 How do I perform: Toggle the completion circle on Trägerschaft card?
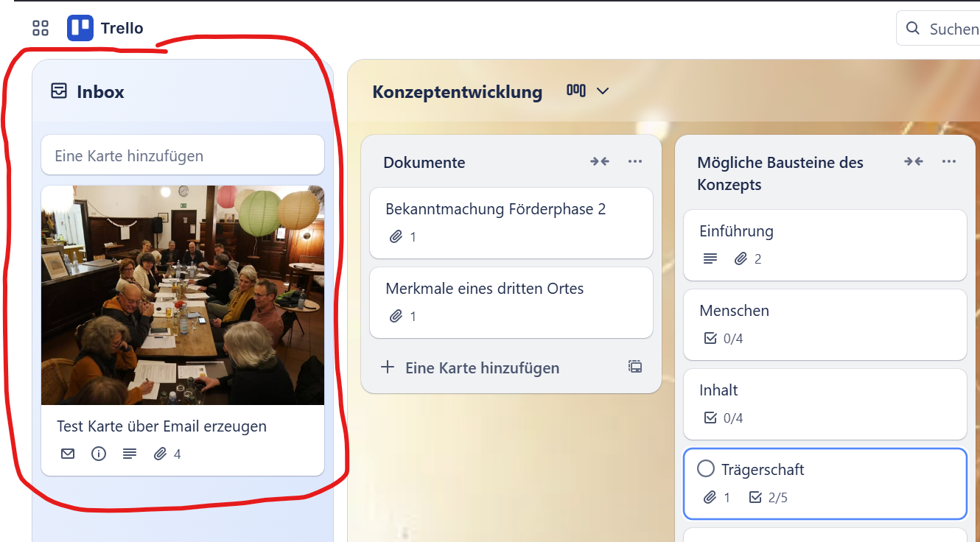click(707, 468)
